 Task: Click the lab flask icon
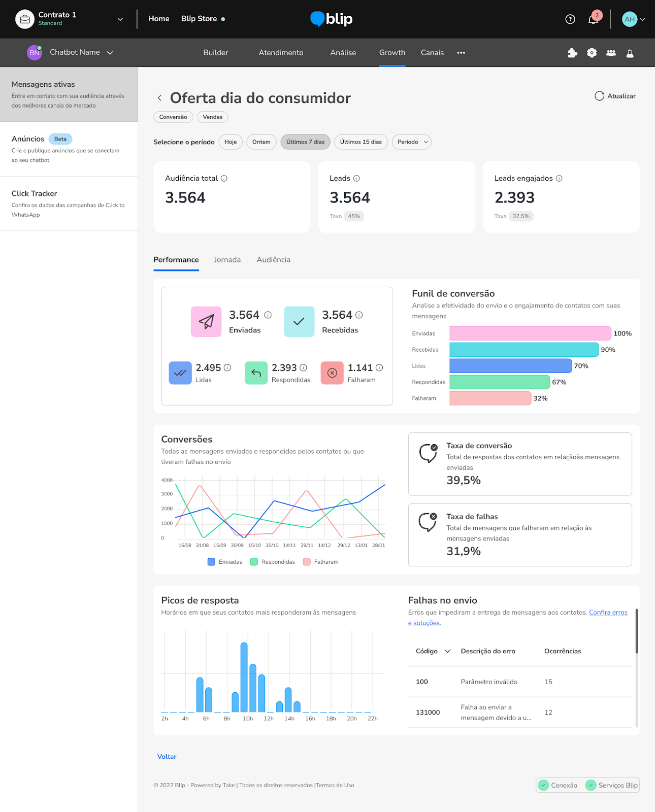pos(630,53)
